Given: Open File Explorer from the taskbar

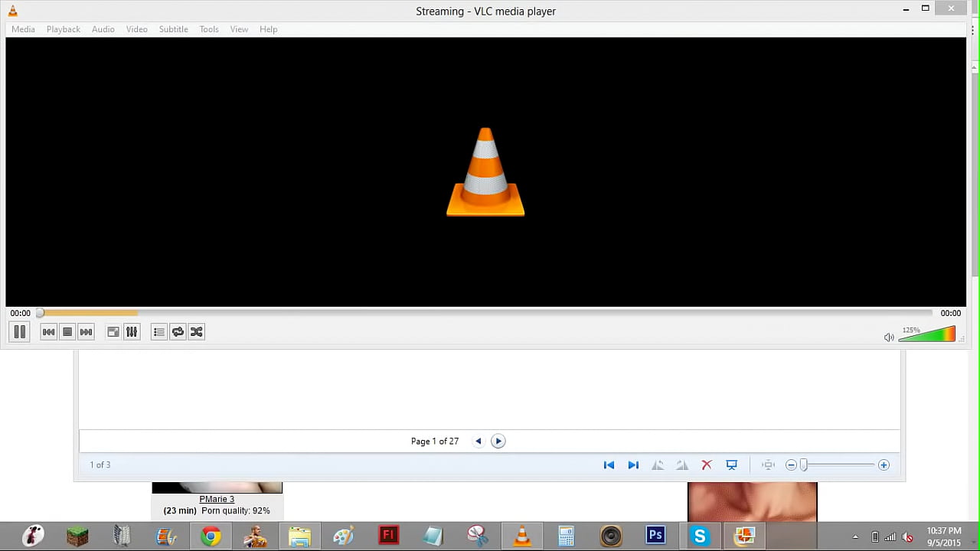Looking at the screenshot, I should tap(299, 536).
